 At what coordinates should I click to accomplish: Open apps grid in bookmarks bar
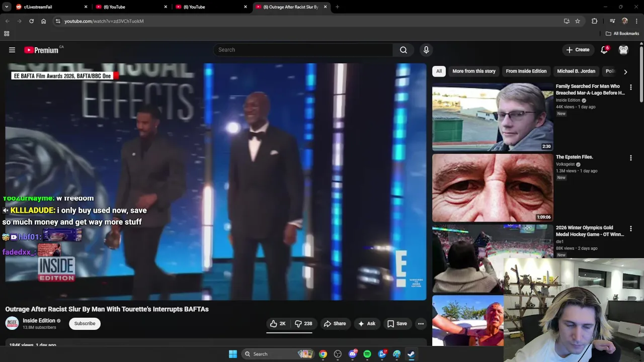pyautogui.click(x=7, y=34)
